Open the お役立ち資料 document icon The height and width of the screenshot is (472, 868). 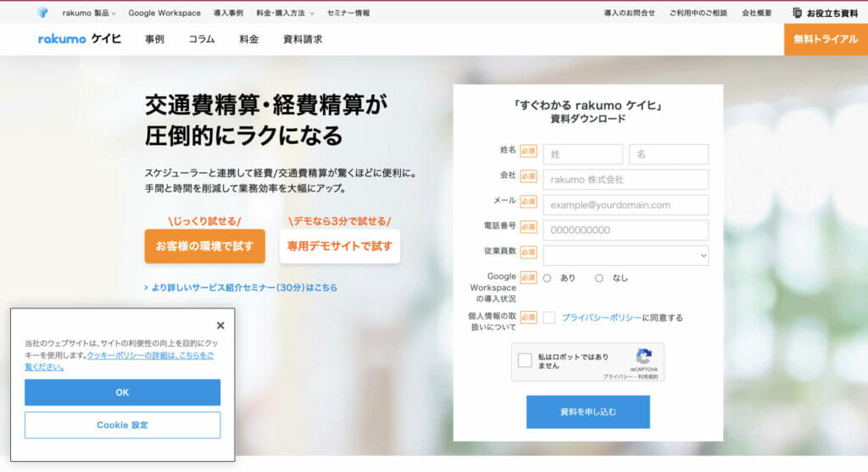[x=797, y=13]
